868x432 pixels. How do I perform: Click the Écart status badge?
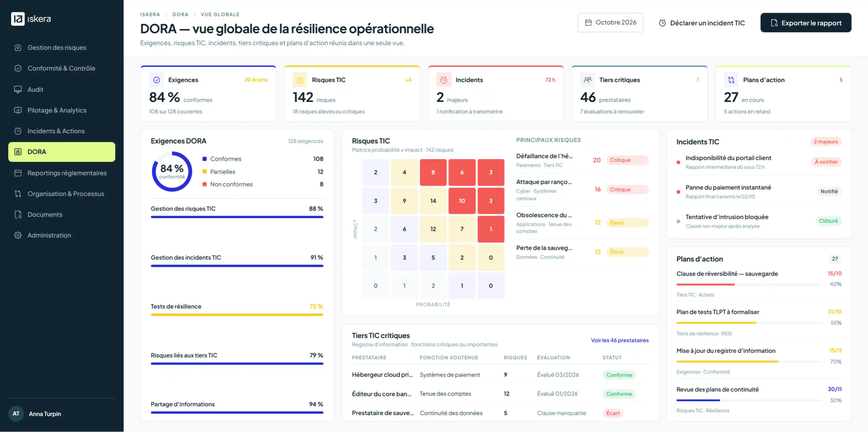coord(613,413)
